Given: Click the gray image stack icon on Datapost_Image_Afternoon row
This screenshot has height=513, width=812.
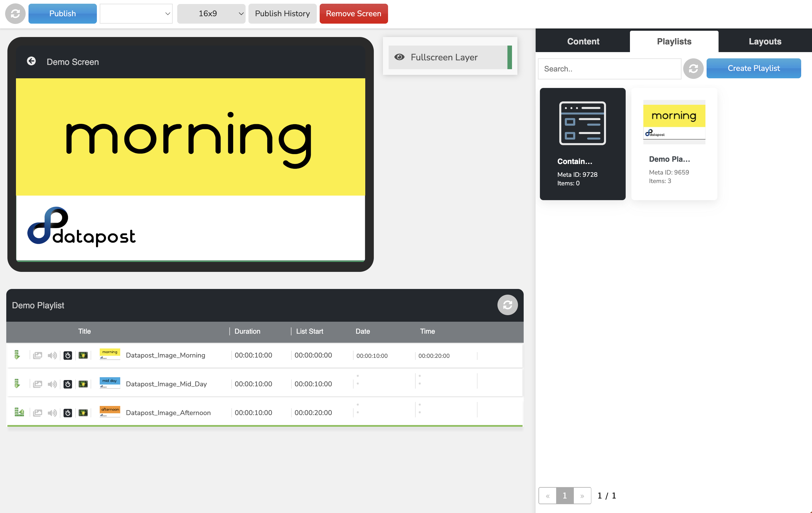Looking at the screenshot, I should (38, 413).
